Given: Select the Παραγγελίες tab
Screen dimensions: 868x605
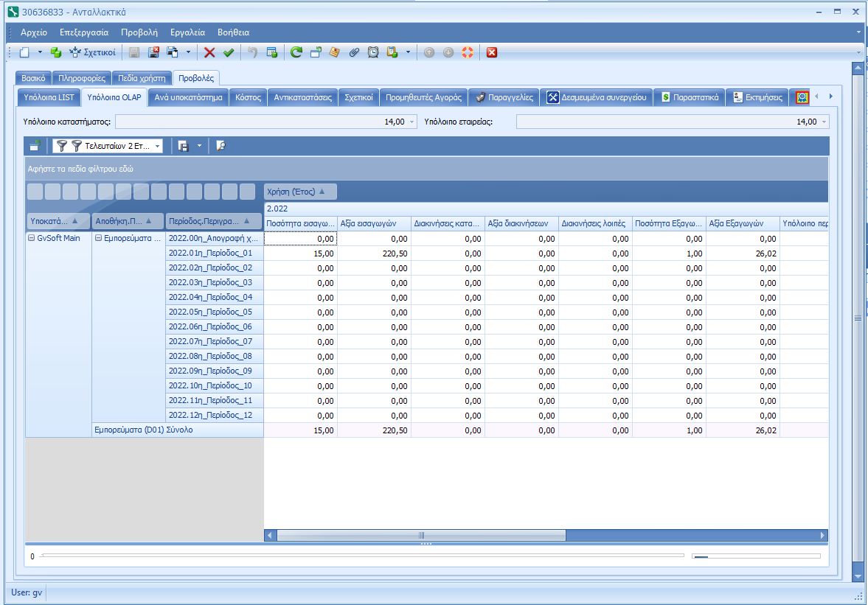Looking at the screenshot, I should pos(504,97).
